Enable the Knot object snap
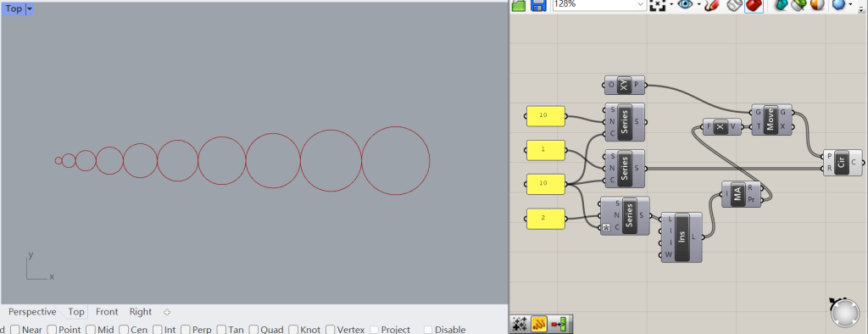This screenshot has height=334, width=868. coord(293,330)
